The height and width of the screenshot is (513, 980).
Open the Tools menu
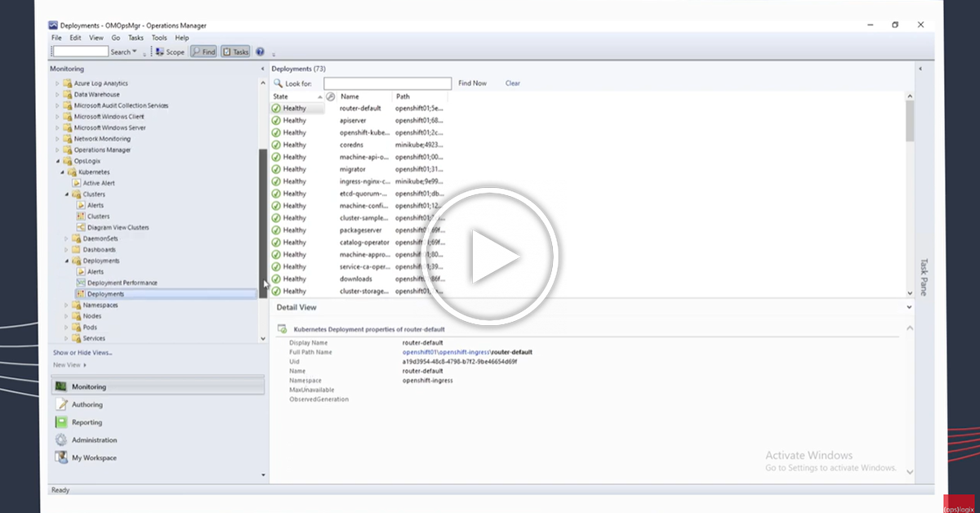159,38
